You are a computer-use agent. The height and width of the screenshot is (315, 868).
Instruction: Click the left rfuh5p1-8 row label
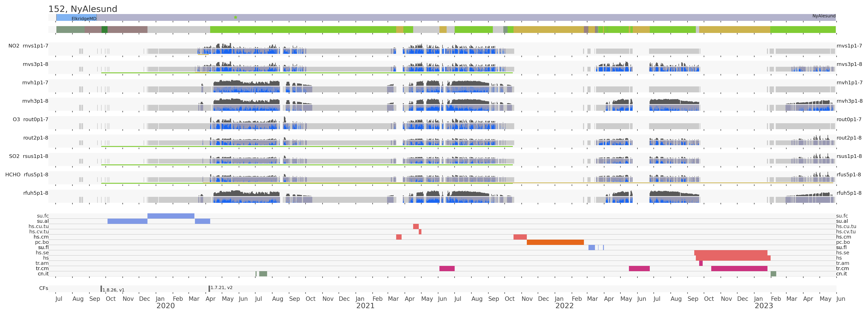(36, 193)
